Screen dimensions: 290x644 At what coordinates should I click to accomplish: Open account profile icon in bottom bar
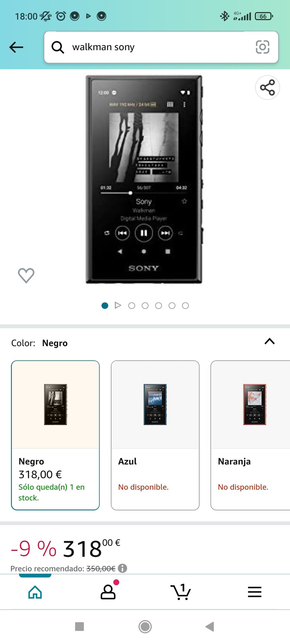[109, 591]
